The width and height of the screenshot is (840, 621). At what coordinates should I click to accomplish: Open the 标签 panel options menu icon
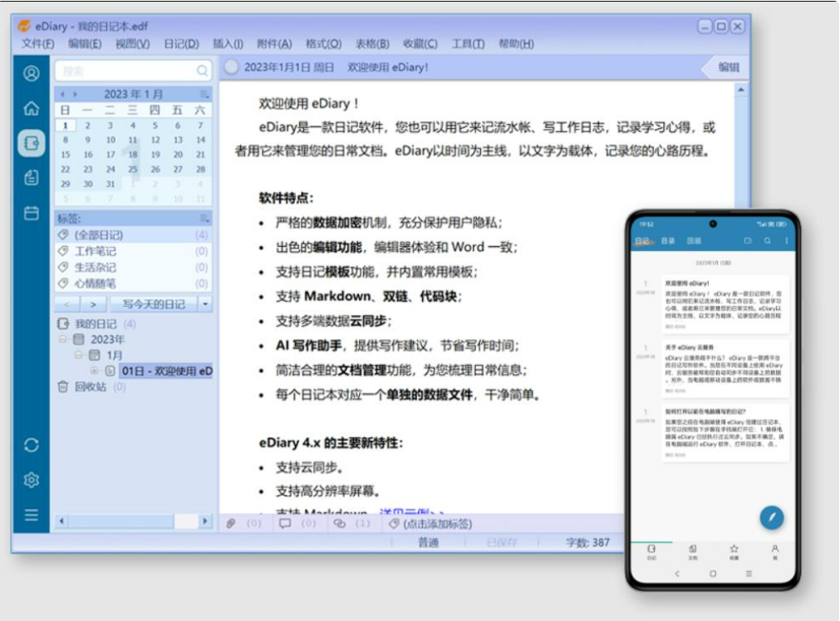click(x=204, y=218)
